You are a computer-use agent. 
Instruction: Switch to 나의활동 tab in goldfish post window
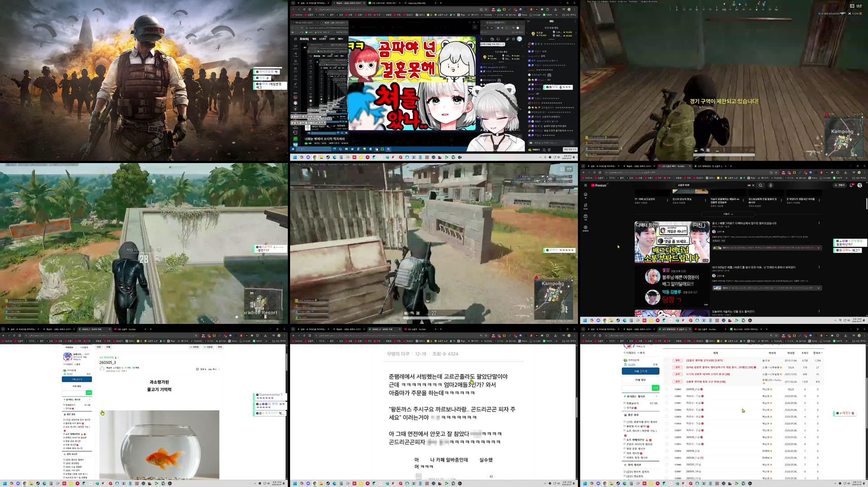pos(84,347)
